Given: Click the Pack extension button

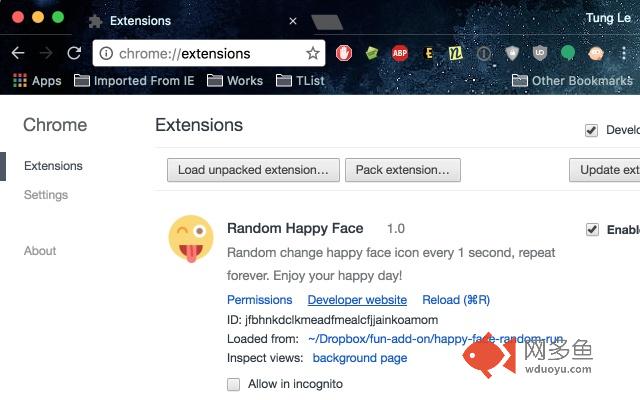Looking at the screenshot, I should point(402,170).
